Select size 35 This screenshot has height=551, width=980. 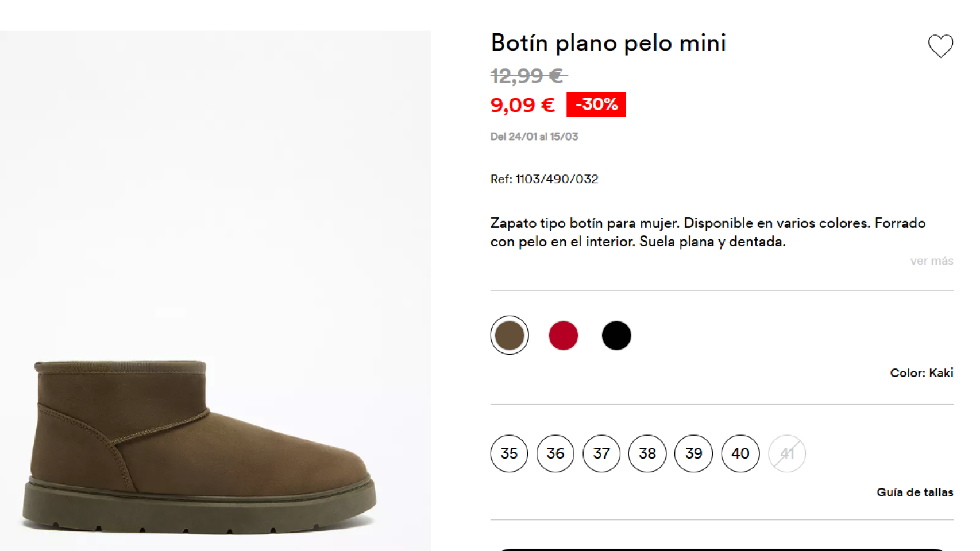tap(508, 453)
